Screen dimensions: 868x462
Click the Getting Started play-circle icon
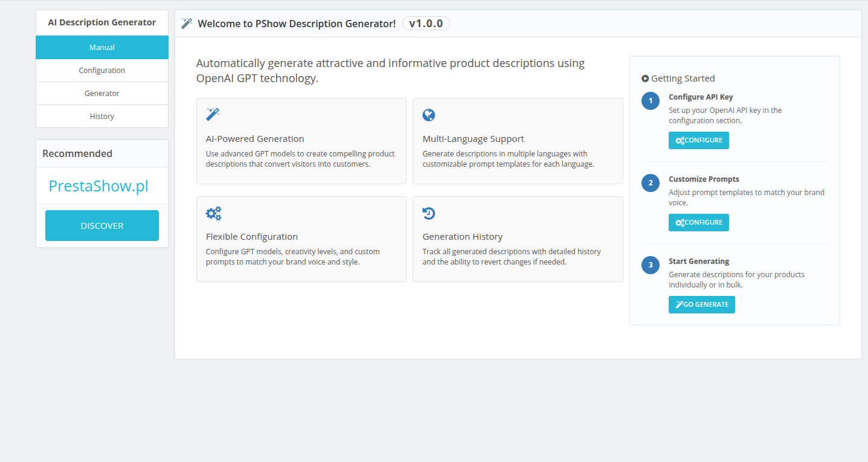(645, 79)
